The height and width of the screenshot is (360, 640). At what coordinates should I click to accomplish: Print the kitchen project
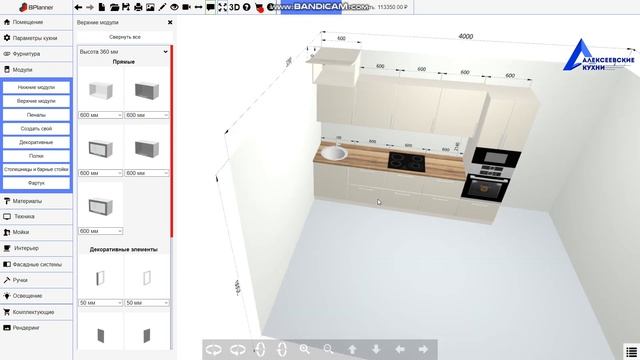coord(138,7)
